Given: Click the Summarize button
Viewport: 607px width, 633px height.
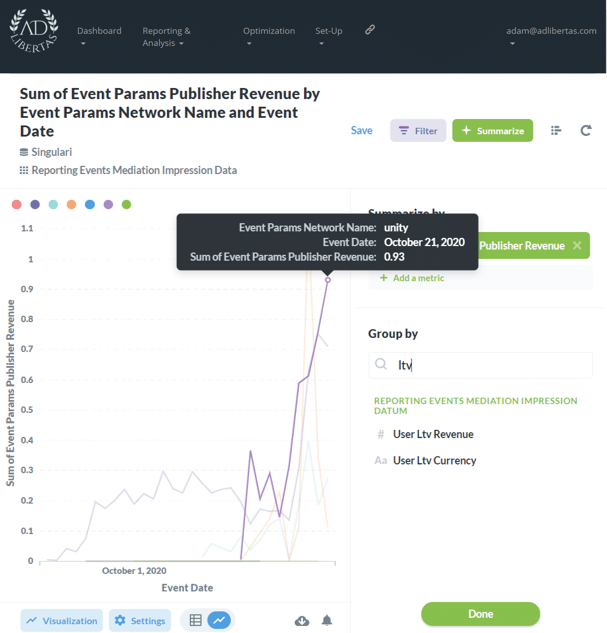Looking at the screenshot, I should (492, 130).
